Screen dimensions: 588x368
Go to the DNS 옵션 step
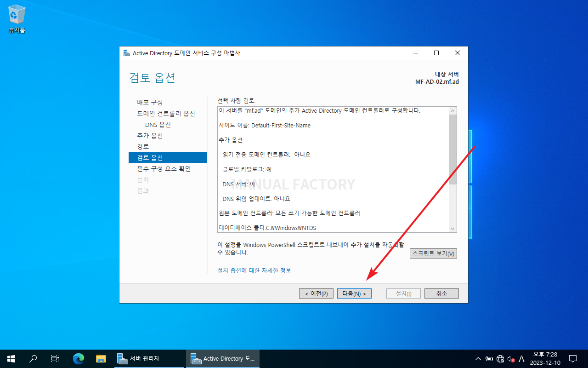pos(158,124)
